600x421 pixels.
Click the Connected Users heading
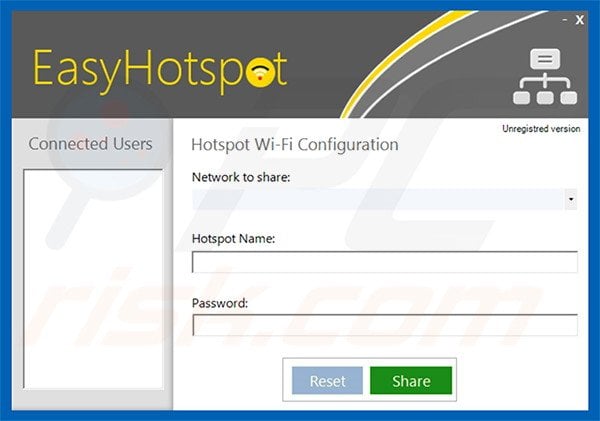tap(90, 144)
